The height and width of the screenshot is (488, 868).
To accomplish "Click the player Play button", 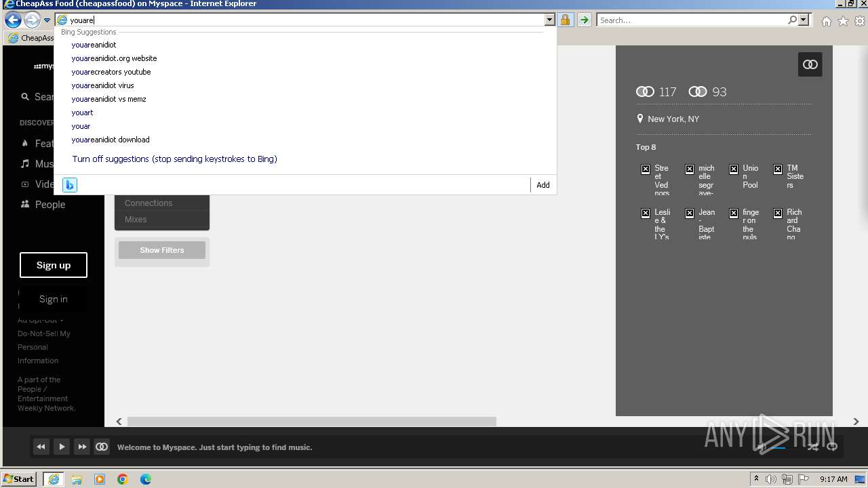I will [62, 447].
